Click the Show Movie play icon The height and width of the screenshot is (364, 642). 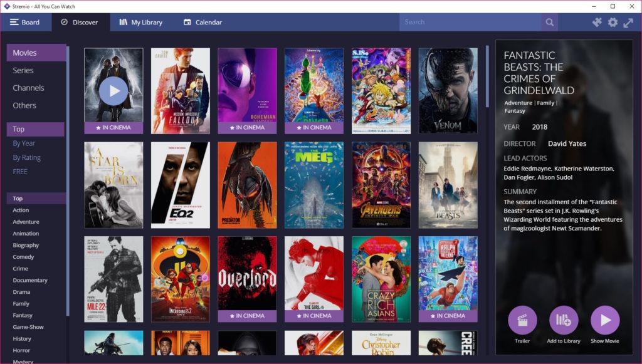pyautogui.click(x=605, y=320)
